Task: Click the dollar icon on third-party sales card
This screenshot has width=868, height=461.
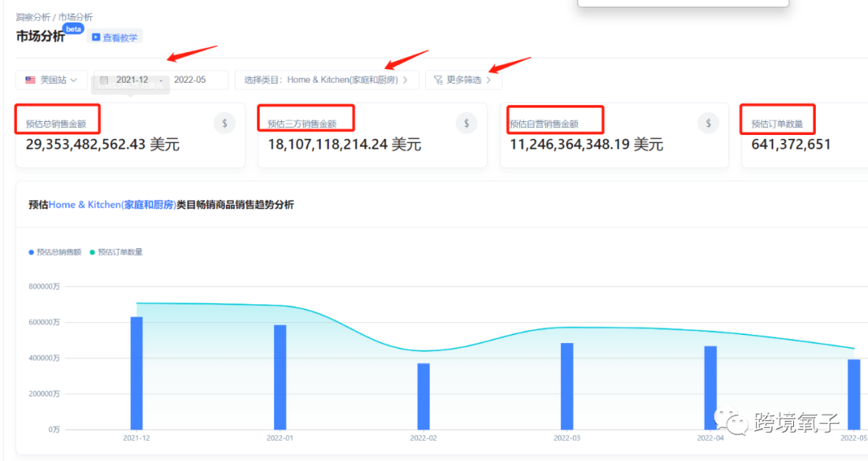Action: coord(466,124)
